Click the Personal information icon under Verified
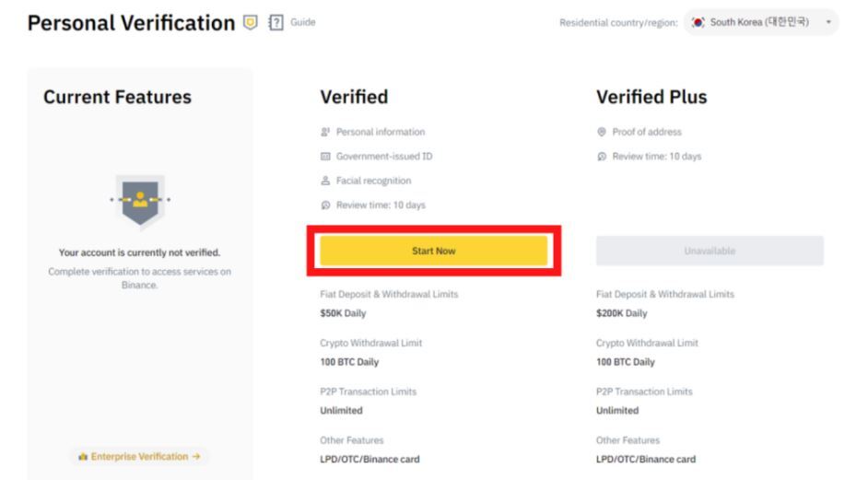868x480 pixels. 325,132
